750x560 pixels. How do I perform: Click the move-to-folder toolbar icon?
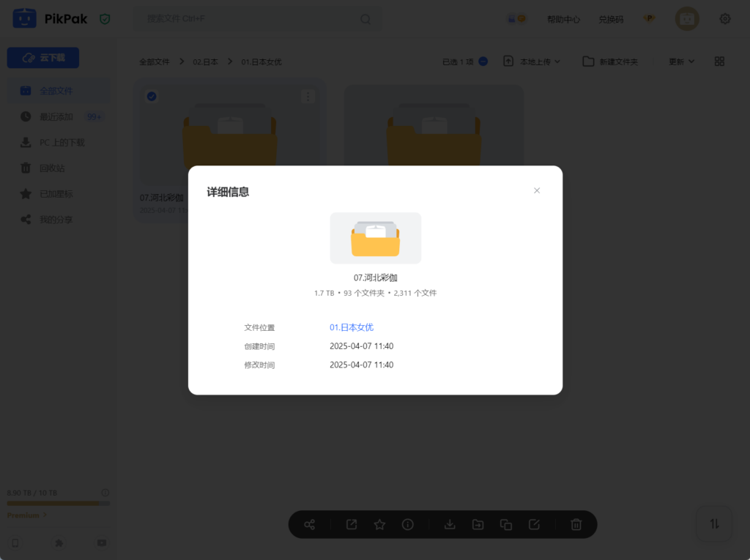(478, 525)
